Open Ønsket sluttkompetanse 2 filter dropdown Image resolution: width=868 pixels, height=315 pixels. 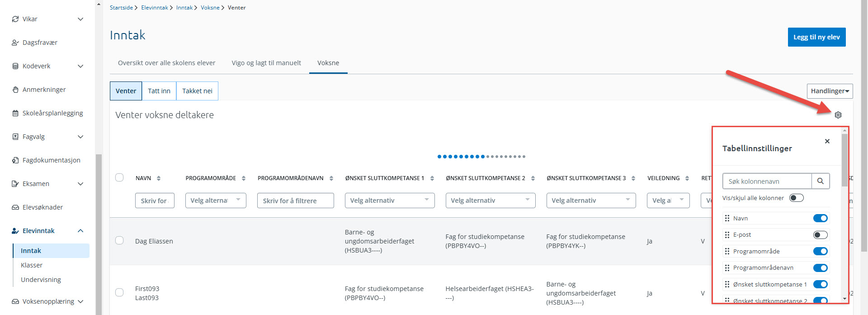[491, 200]
